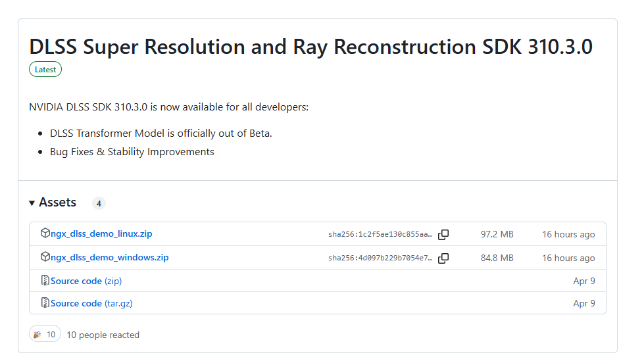
Task: Click the "10 people reacted" text
Action: point(103,335)
